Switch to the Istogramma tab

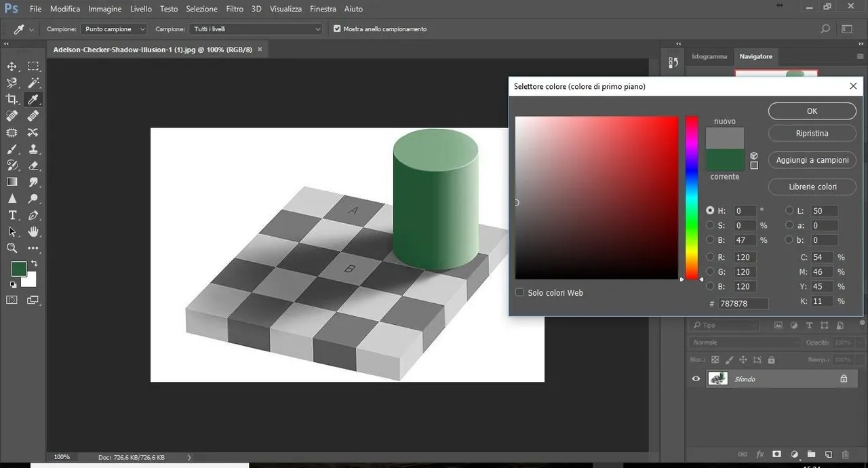pyautogui.click(x=709, y=56)
